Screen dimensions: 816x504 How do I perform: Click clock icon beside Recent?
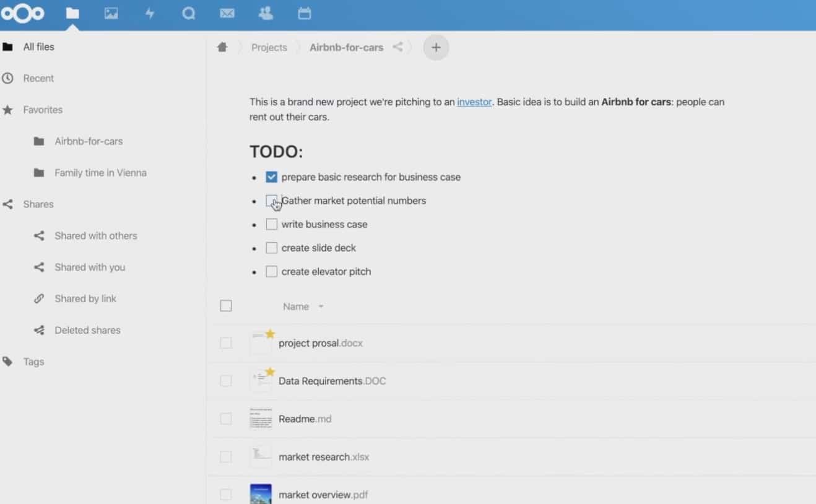(7, 78)
